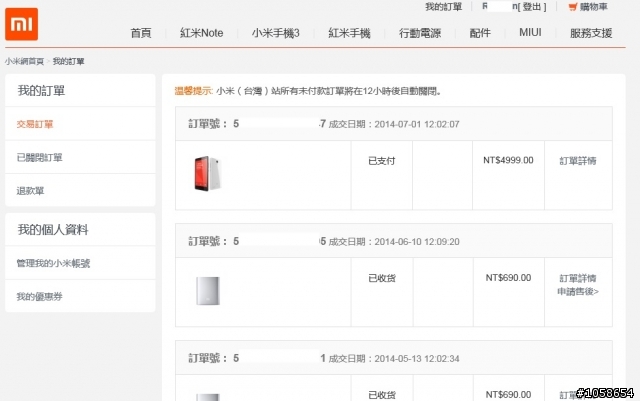The height and width of the screenshot is (401, 640).
Task: Click 我的個人資料 sidebar heading
Action: [53, 229]
